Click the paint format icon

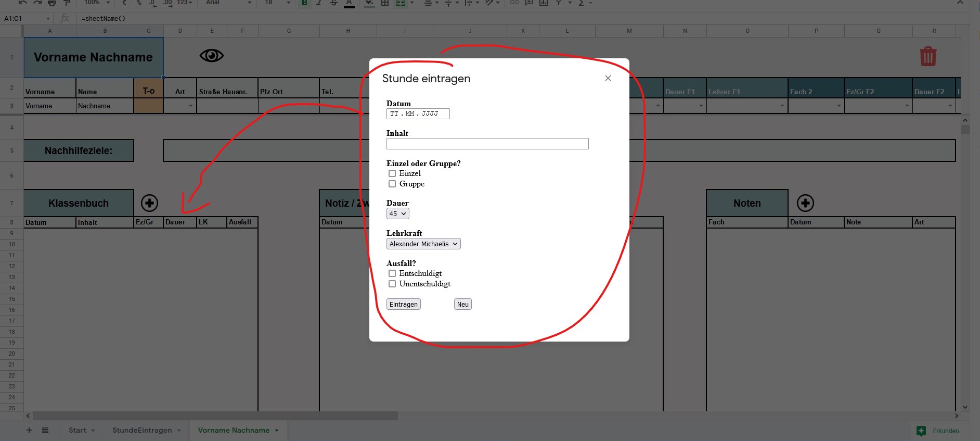[x=67, y=3]
